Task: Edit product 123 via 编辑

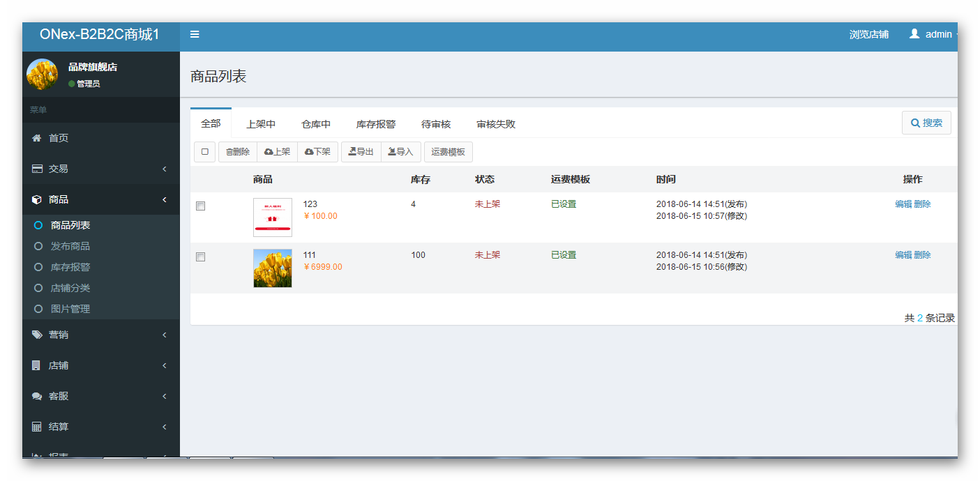Action: coord(903,204)
